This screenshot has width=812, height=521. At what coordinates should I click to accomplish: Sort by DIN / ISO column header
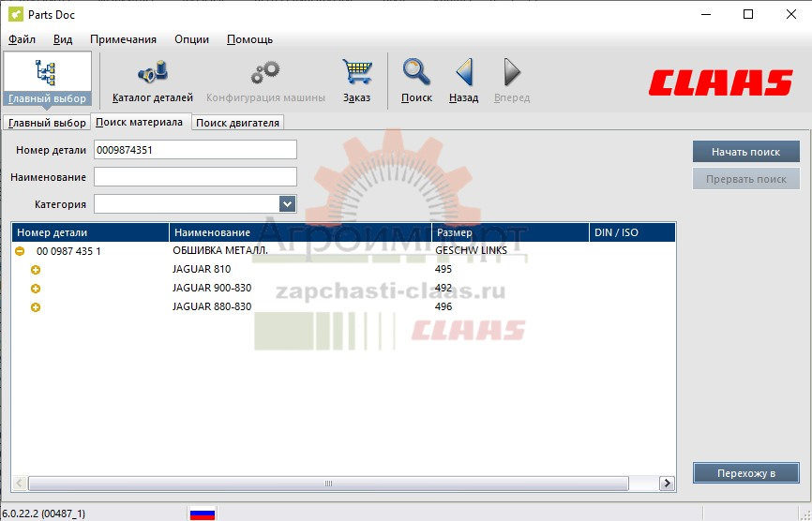[x=633, y=232]
